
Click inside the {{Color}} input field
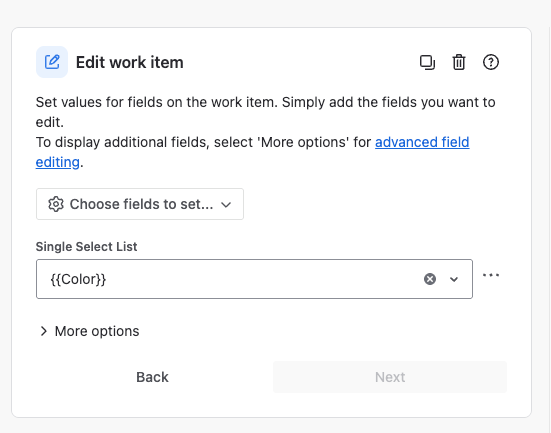point(228,279)
